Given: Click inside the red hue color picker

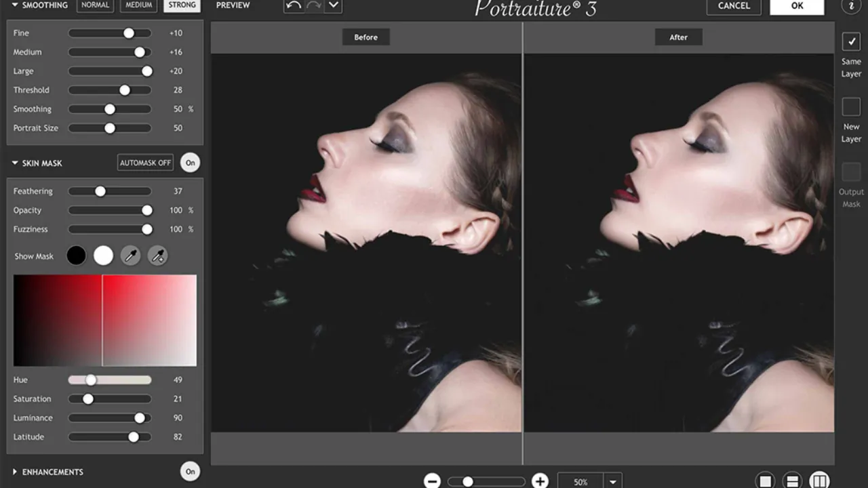Looking at the screenshot, I should click(105, 321).
